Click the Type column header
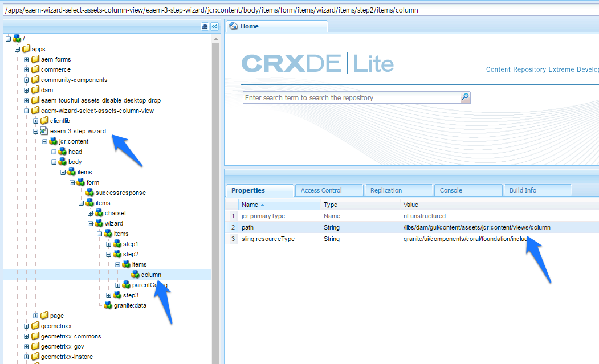The width and height of the screenshot is (599, 364). tap(360, 205)
